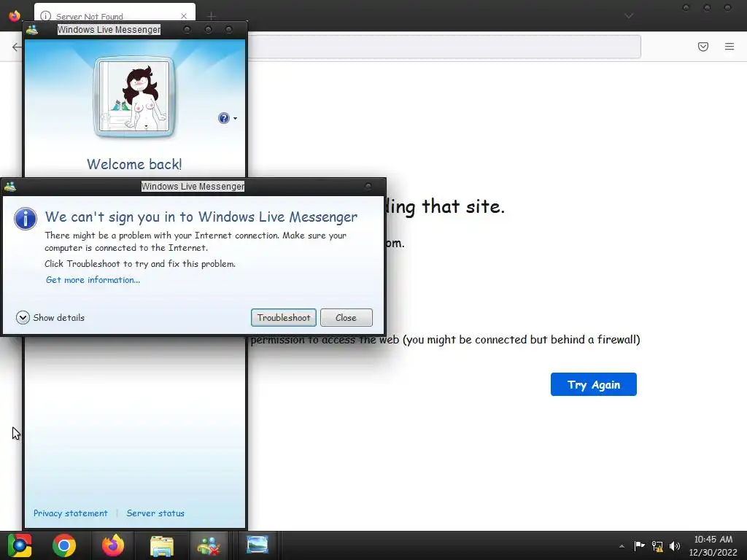Click the Welcome back! heading

[134, 164]
